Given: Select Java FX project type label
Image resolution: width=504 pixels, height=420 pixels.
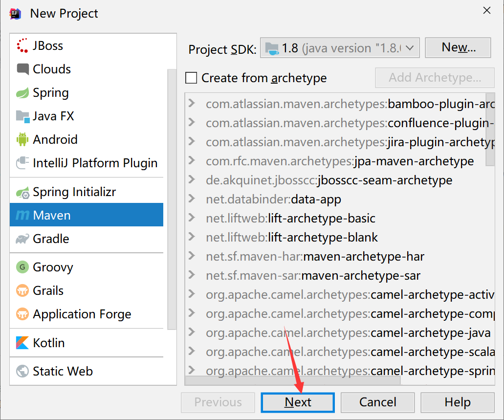Looking at the screenshot, I should pyautogui.click(x=53, y=116).
